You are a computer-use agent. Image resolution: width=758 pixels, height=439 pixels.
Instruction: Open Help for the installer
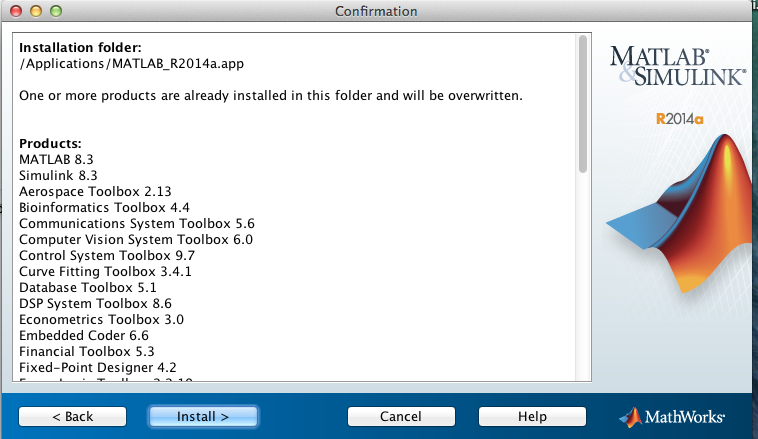tap(532, 417)
